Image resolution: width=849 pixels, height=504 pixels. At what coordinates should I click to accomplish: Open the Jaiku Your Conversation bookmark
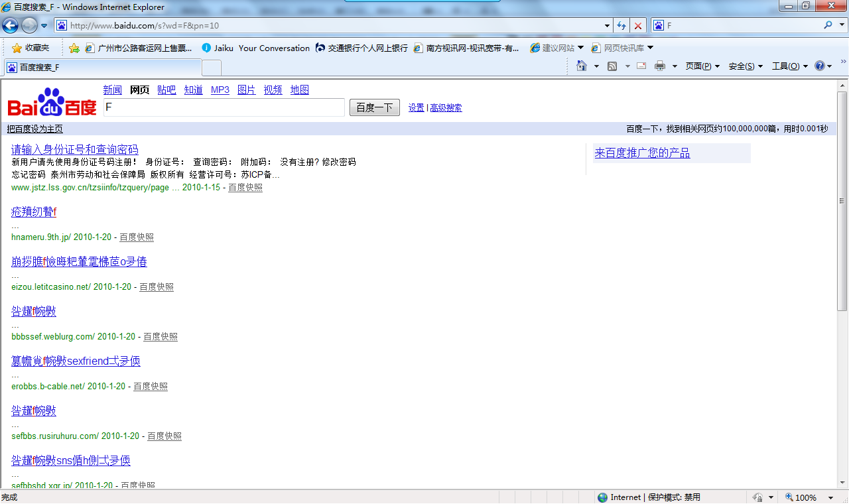255,48
